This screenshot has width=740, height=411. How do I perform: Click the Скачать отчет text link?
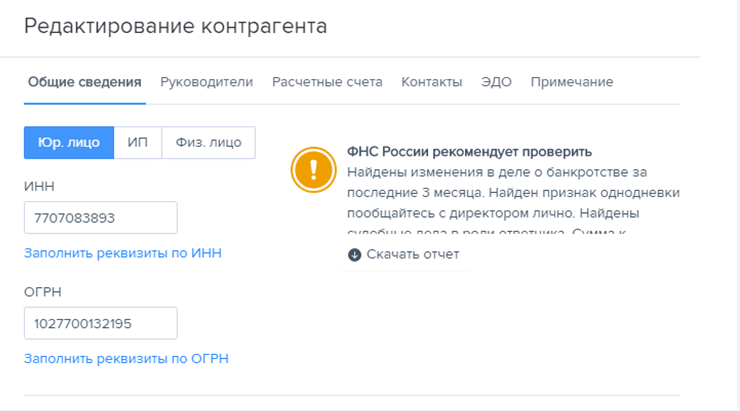pos(413,254)
